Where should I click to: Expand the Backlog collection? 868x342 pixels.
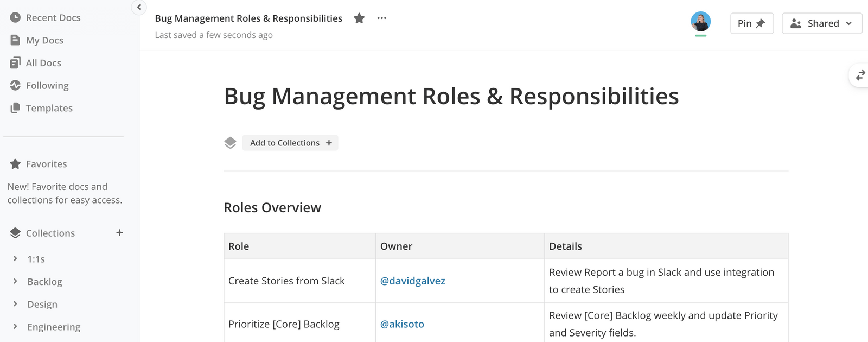tap(15, 281)
